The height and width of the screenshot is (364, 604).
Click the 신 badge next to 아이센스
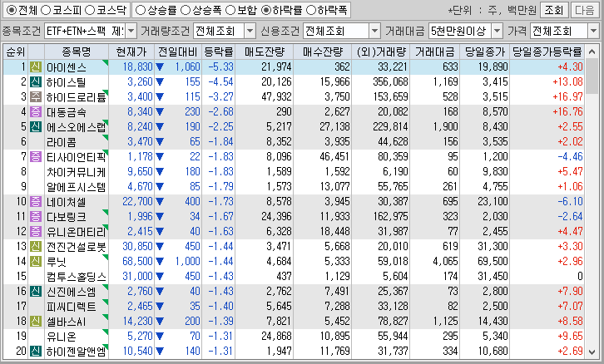(x=36, y=67)
